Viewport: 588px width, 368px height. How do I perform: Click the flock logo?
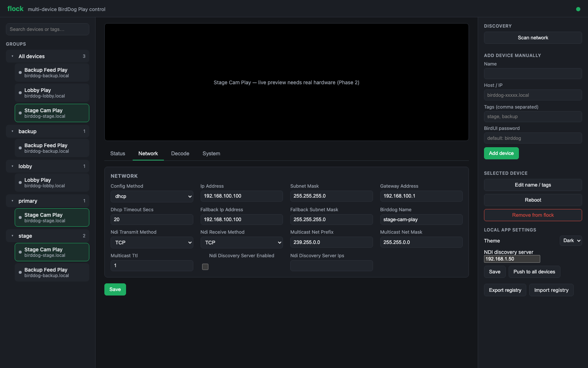pos(15,9)
